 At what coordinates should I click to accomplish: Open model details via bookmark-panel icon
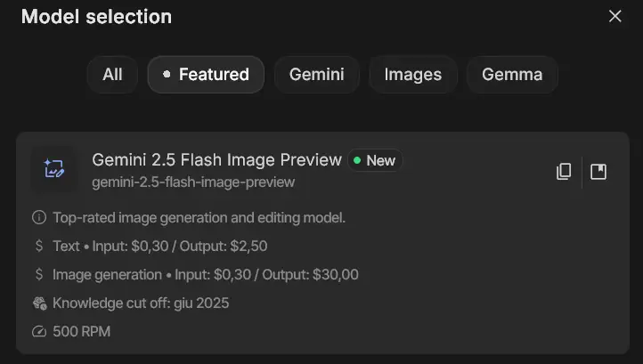click(598, 172)
